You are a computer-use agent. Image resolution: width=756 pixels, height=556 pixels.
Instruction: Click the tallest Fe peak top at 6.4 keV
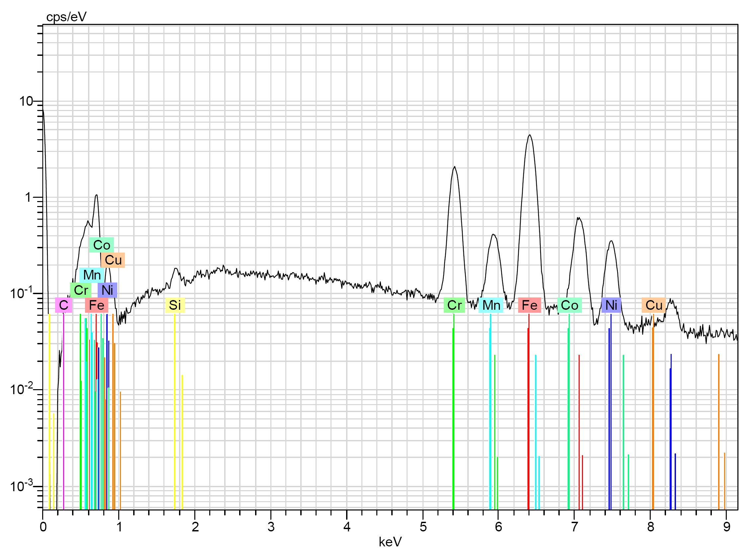click(x=530, y=135)
